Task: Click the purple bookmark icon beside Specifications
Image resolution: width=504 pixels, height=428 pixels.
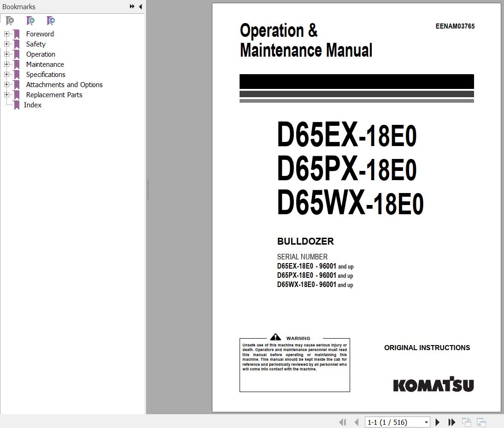Action: point(17,75)
